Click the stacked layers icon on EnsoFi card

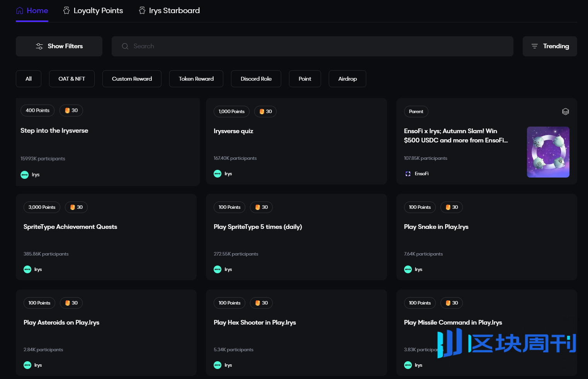566,112
